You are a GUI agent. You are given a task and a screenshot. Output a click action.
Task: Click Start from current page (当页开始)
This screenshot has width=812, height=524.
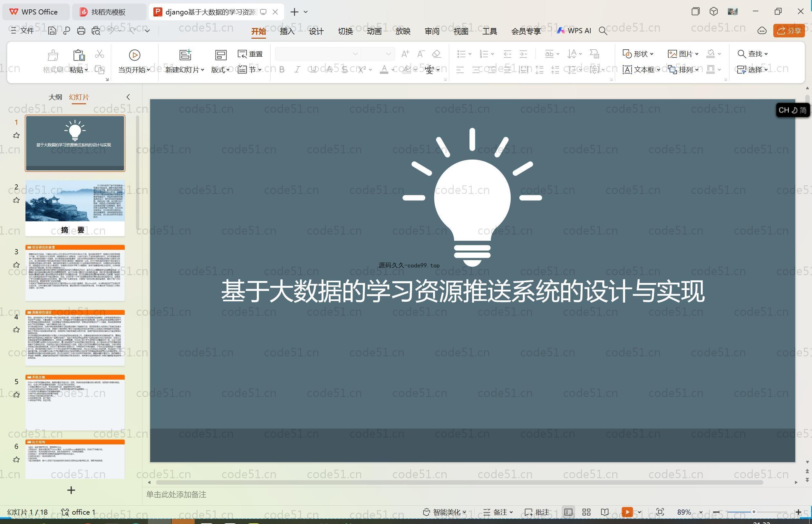tap(134, 61)
